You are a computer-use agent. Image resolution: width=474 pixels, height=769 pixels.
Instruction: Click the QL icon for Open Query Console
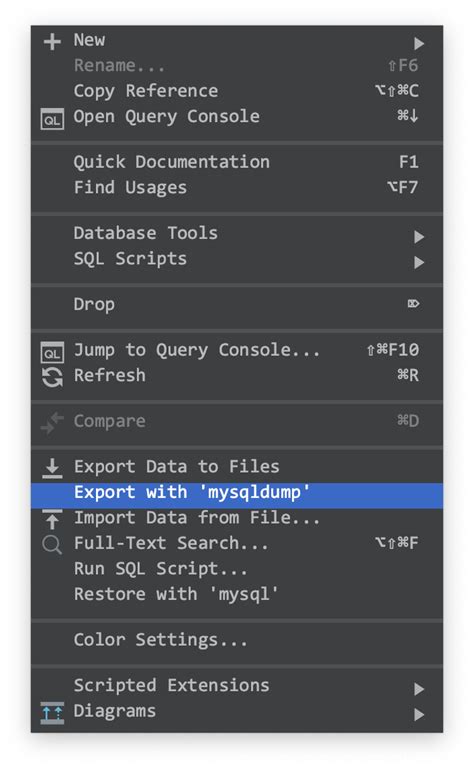(x=52, y=119)
